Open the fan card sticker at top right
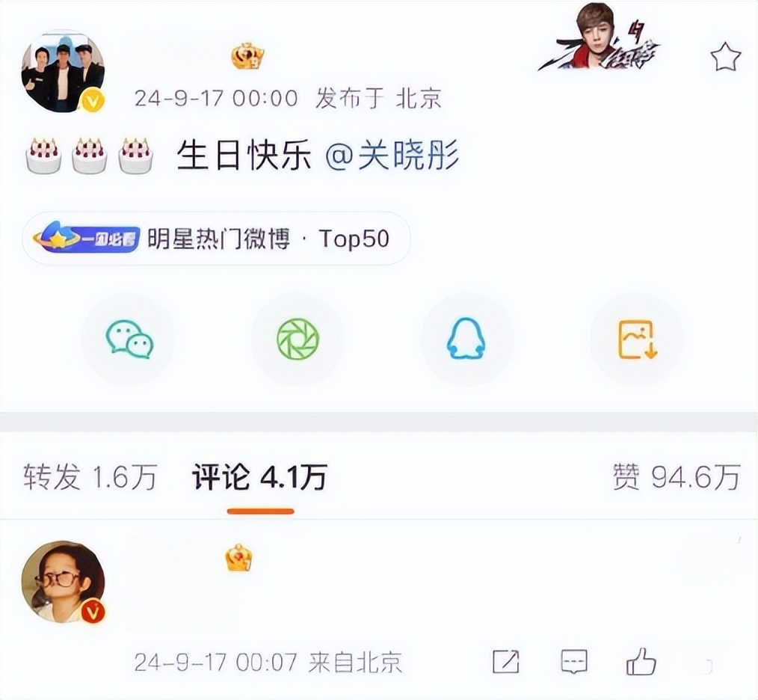This screenshot has width=758, height=700. point(600,39)
